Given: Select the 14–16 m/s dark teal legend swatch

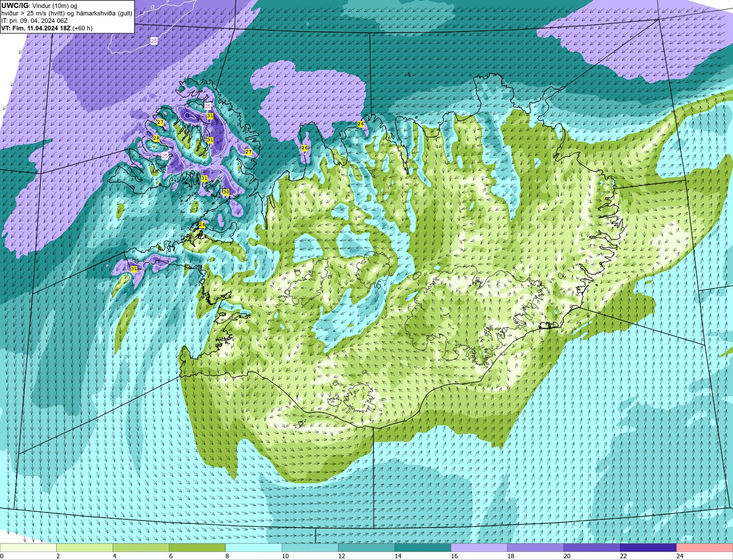Looking at the screenshot, I should 423,548.
